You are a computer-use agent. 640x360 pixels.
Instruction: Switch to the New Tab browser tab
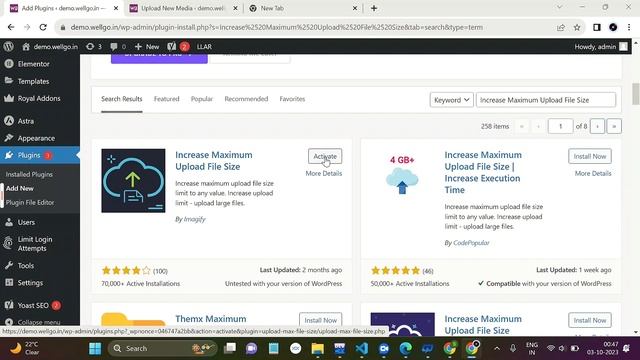coord(303,8)
